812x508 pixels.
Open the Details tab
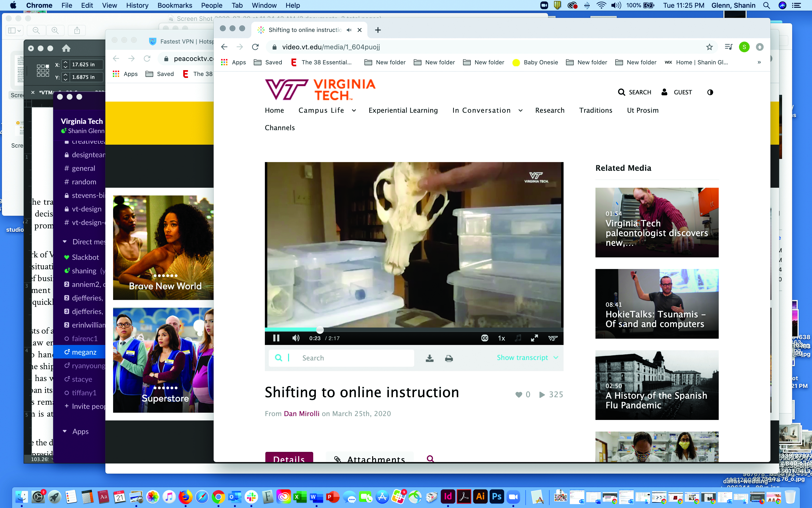(289, 457)
